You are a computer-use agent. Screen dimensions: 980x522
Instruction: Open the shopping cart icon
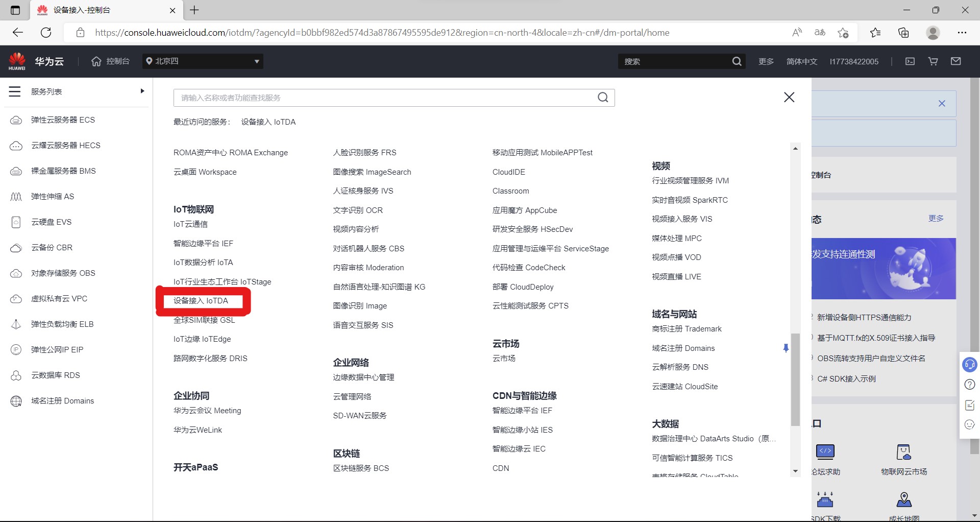pos(933,61)
